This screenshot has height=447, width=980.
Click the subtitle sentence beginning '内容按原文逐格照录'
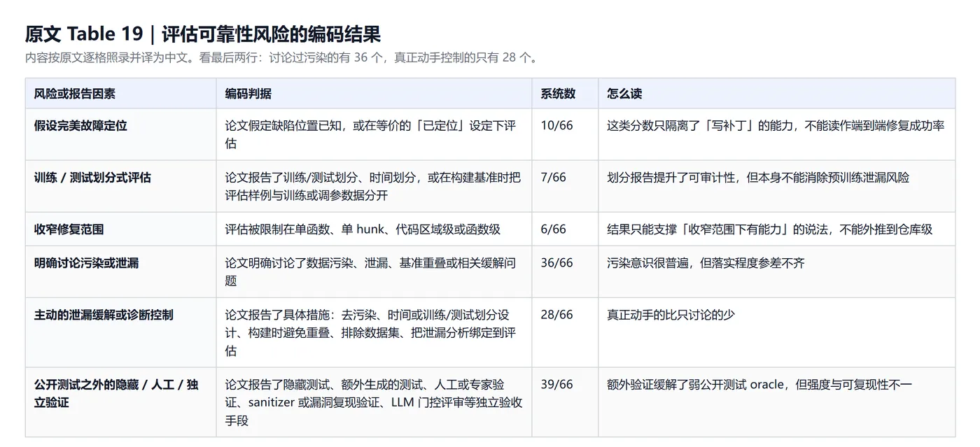click(x=283, y=57)
